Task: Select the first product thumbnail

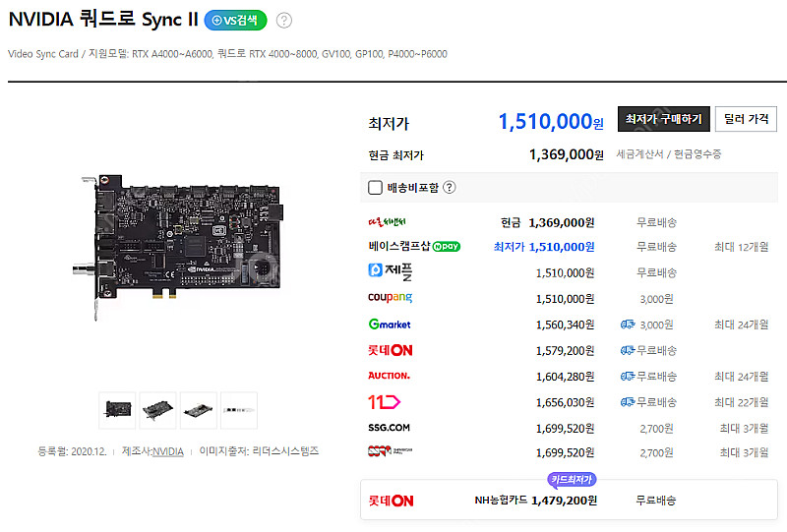Action: tap(117, 410)
